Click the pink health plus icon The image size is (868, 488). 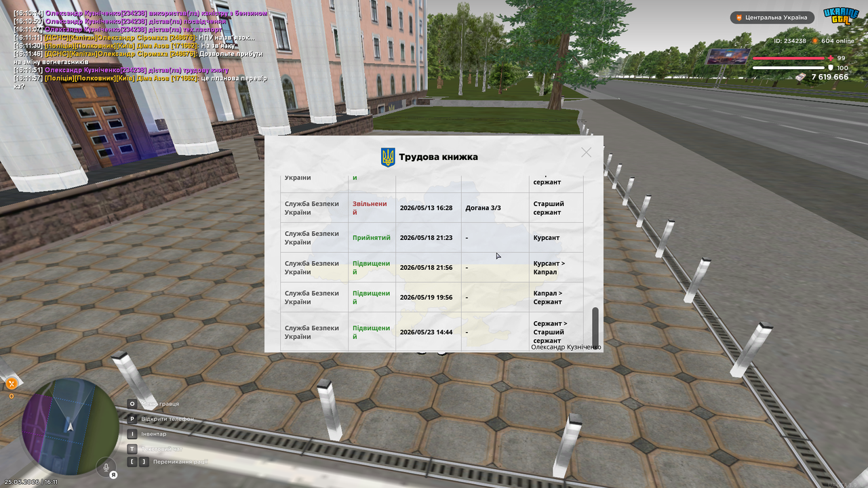pyautogui.click(x=831, y=58)
